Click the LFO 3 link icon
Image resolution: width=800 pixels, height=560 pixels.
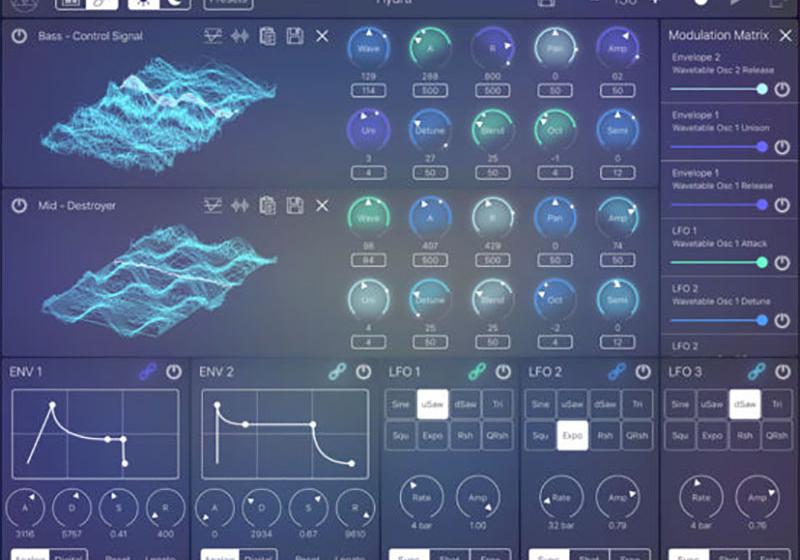tap(757, 372)
